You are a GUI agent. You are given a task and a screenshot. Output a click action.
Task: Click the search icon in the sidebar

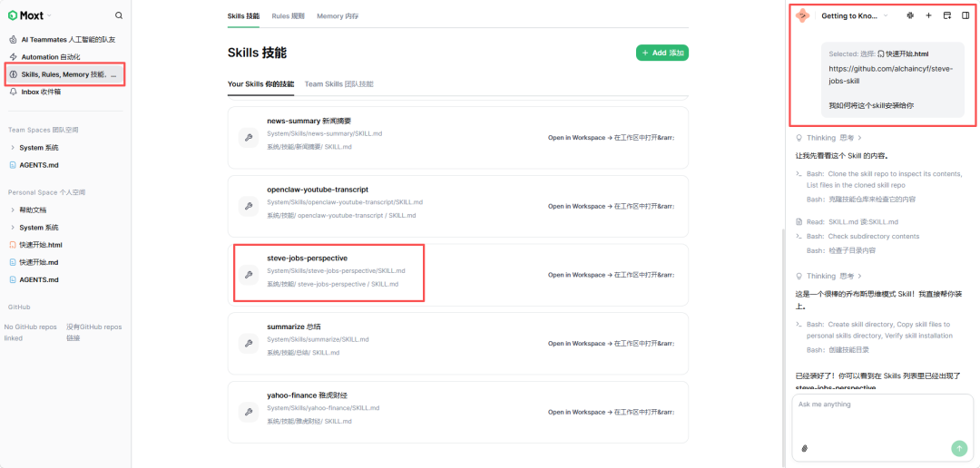coord(119,15)
